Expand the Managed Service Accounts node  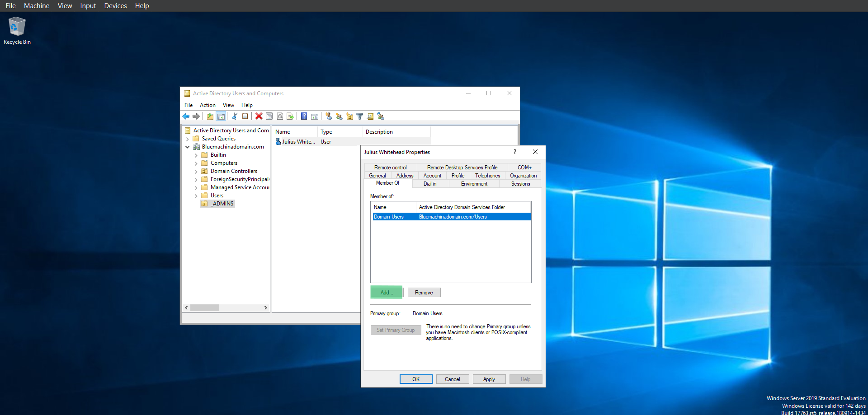[196, 188]
